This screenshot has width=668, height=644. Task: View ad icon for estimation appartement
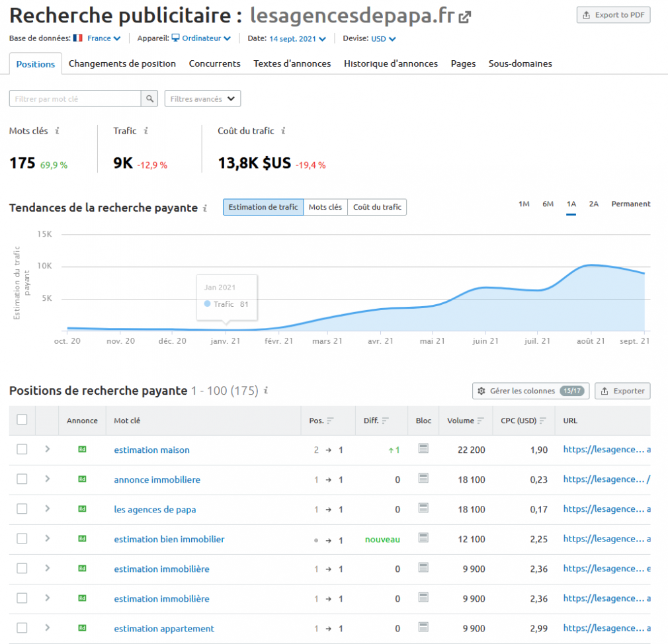pyautogui.click(x=82, y=628)
